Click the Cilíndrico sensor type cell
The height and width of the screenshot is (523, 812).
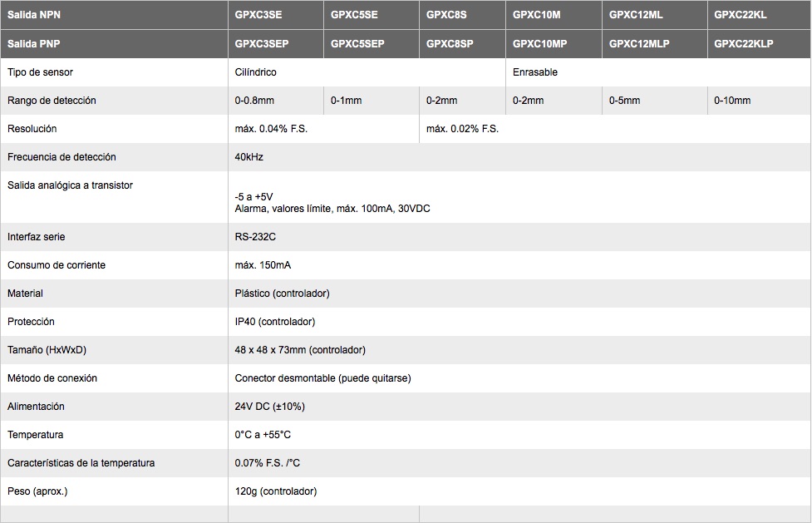pyautogui.click(x=367, y=72)
